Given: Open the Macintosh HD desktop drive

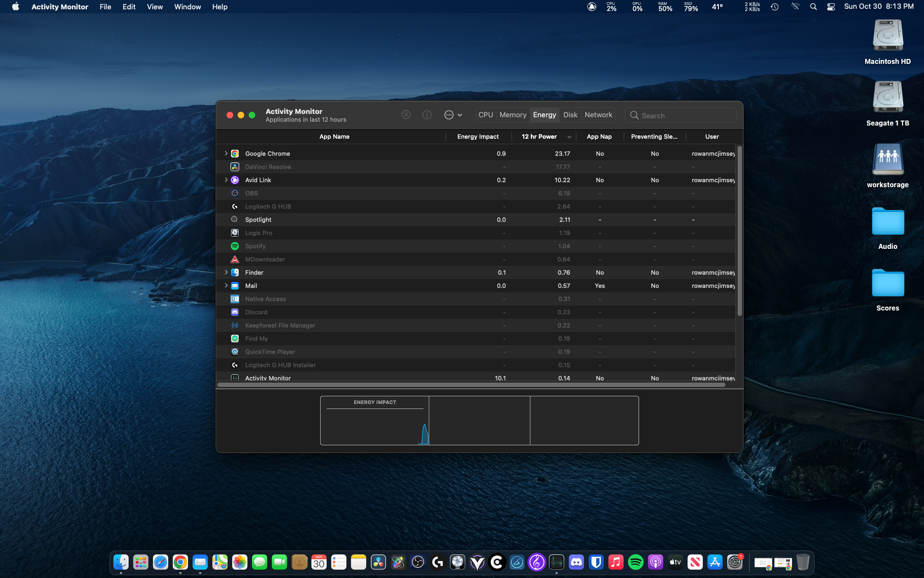Looking at the screenshot, I should (887, 36).
